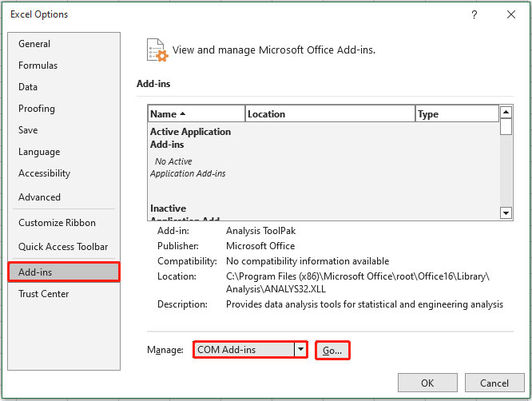Sort add-ins by Name column header
The image size is (532, 401).
(197, 114)
